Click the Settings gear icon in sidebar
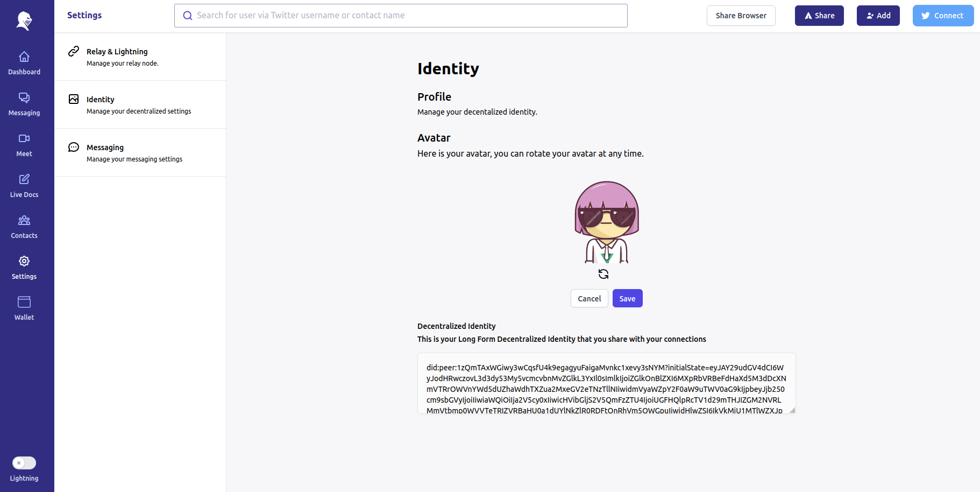This screenshot has width=980, height=492. pyautogui.click(x=24, y=262)
